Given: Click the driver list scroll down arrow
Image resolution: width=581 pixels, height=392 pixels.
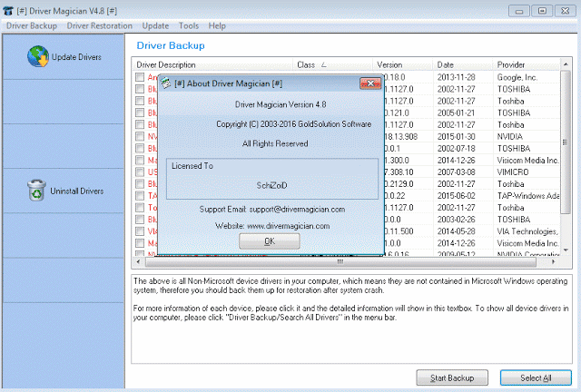Looking at the screenshot, I should pos(566,250).
